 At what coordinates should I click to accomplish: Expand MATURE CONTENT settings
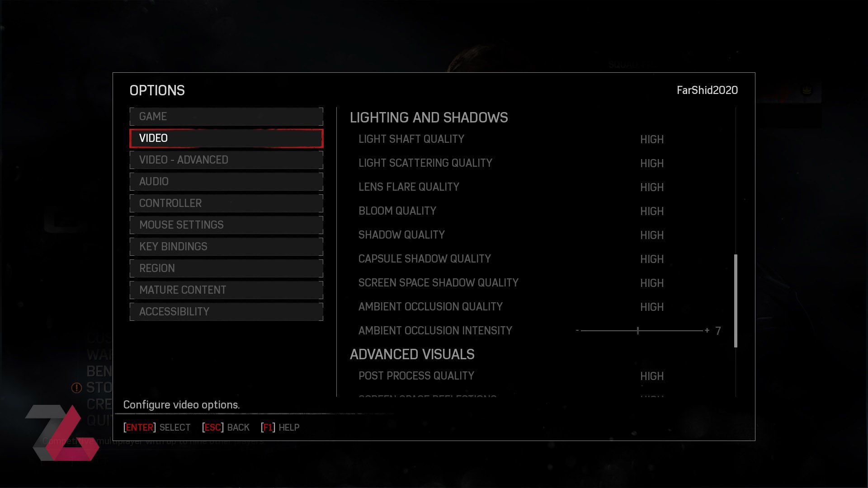226,290
